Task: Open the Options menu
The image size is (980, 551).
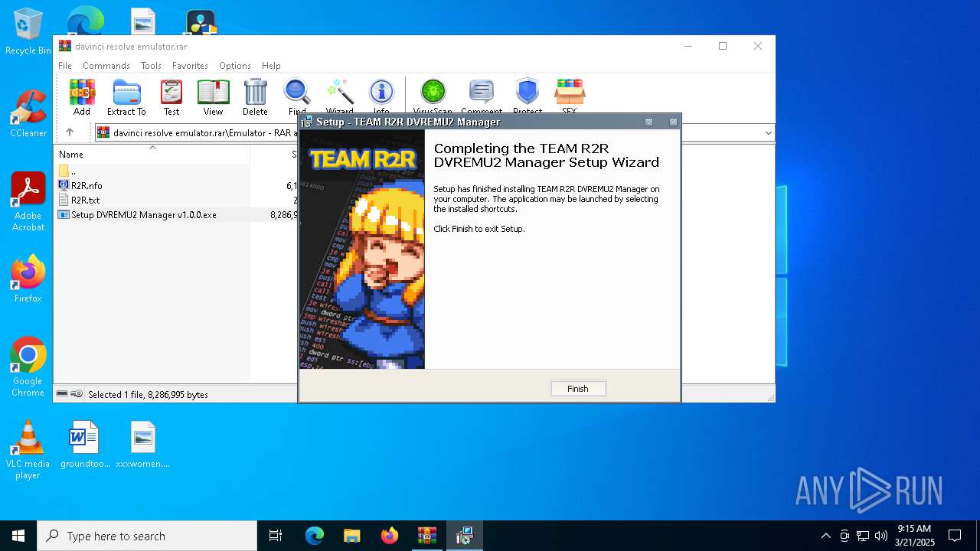Action: coord(234,66)
